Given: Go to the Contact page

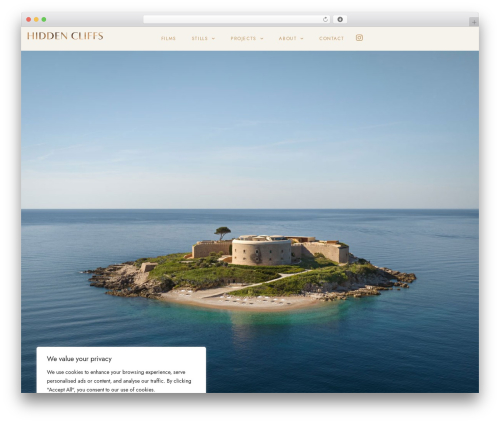Looking at the screenshot, I should [331, 38].
